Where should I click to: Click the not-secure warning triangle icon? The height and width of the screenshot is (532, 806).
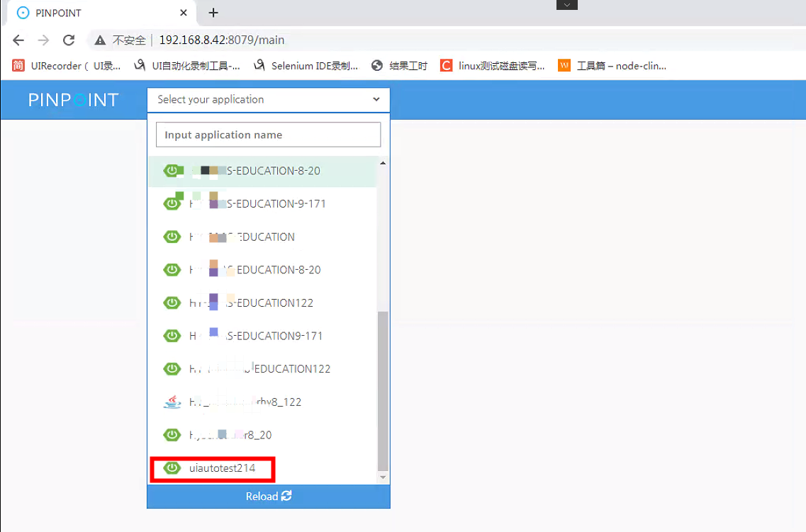pyautogui.click(x=100, y=40)
